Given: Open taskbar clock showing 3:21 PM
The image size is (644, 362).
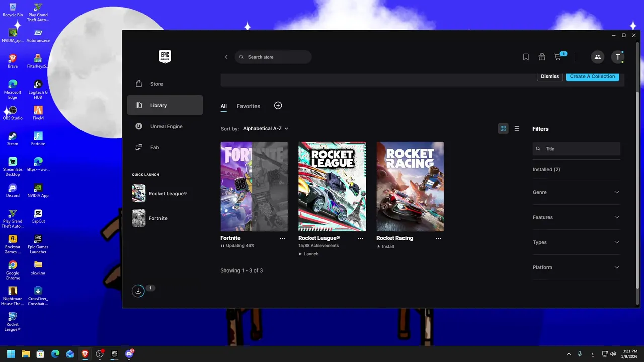Looking at the screenshot, I should (630, 354).
